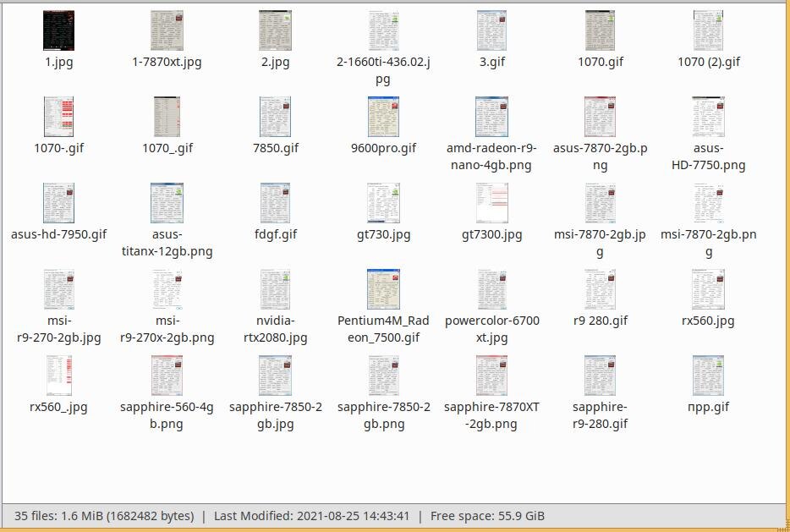Click the '1070 (2).gif' file name label
The image size is (790, 532).
click(709, 62)
